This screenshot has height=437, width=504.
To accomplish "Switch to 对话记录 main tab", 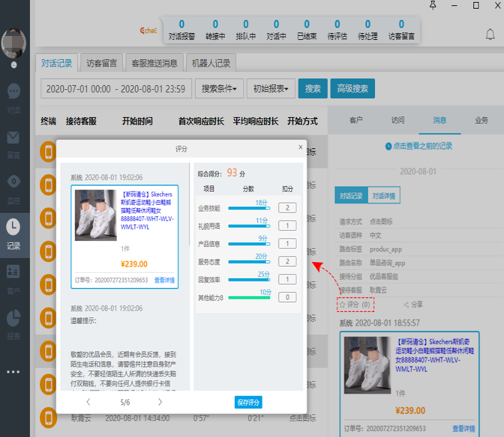I will click(x=57, y=63).
